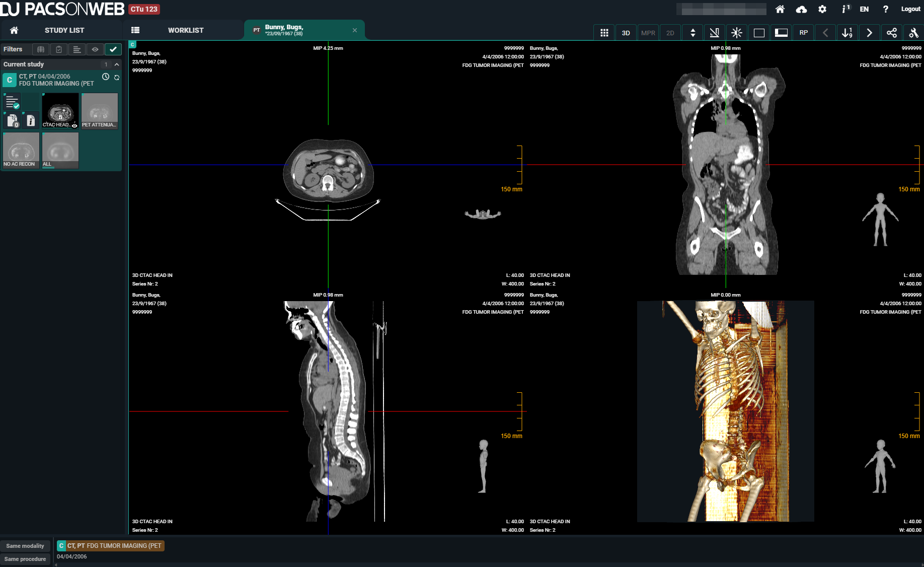This screenshot has width=924, height=567.
Task: Click the cloud upload icon
Action: coord(801,9)
